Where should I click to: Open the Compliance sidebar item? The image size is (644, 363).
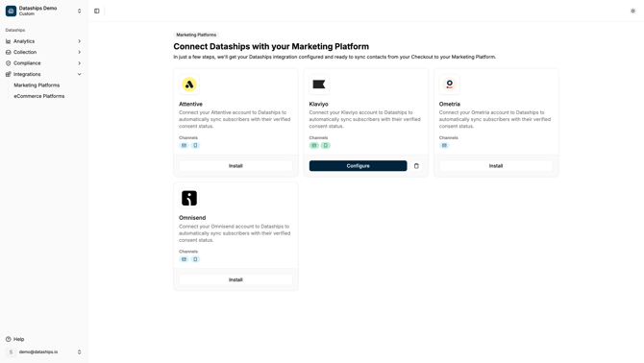(43, 63)
